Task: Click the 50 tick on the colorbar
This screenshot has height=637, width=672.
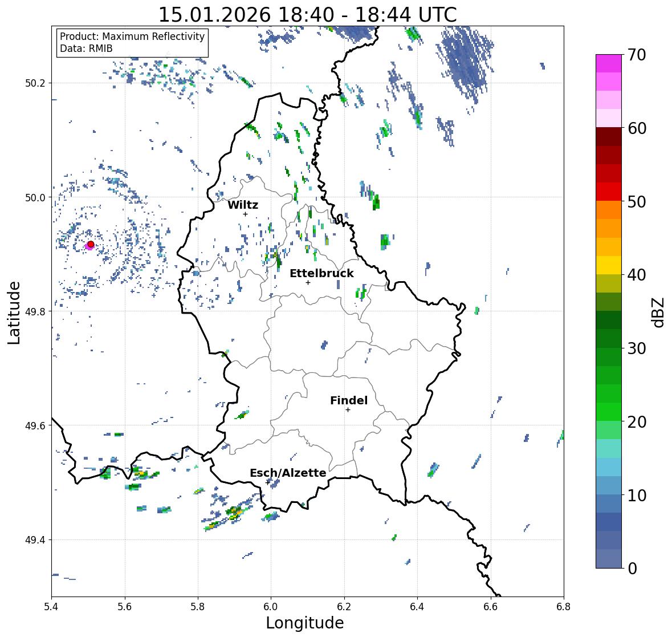Action: coord(637,201)
